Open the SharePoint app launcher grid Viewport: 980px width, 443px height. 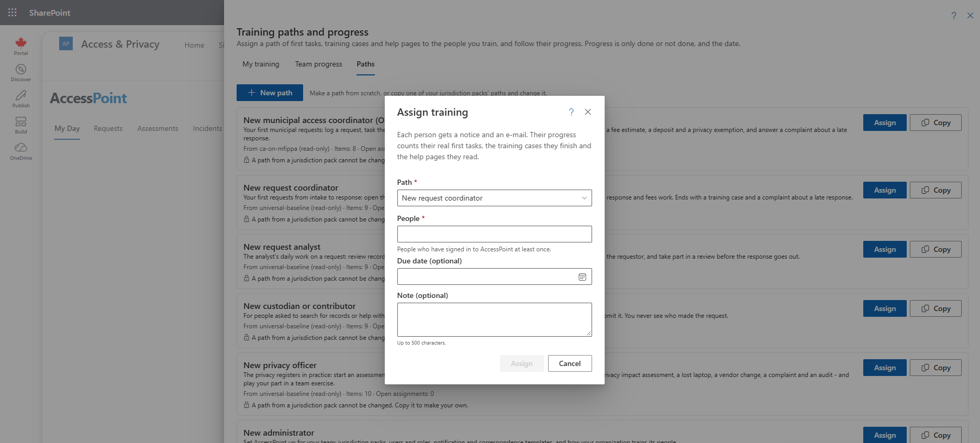[x=13, y=13]
